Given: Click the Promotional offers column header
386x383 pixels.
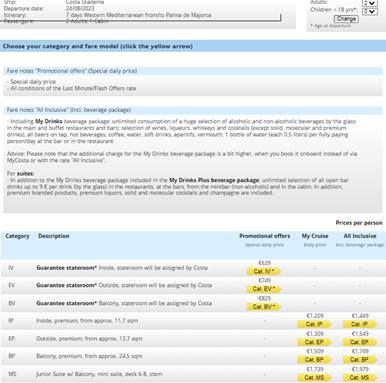Looking at the screenshot, I should (265, 236).
